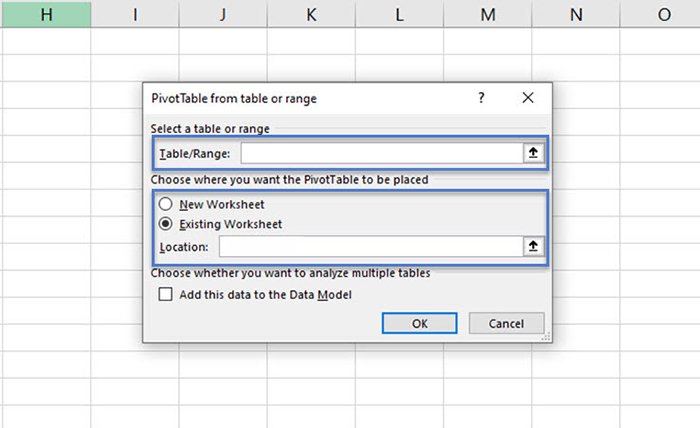Select column H header
Image resolution: width=700 pixels, height=428 pixels.
pyautogui.click(x=46, y=14)
